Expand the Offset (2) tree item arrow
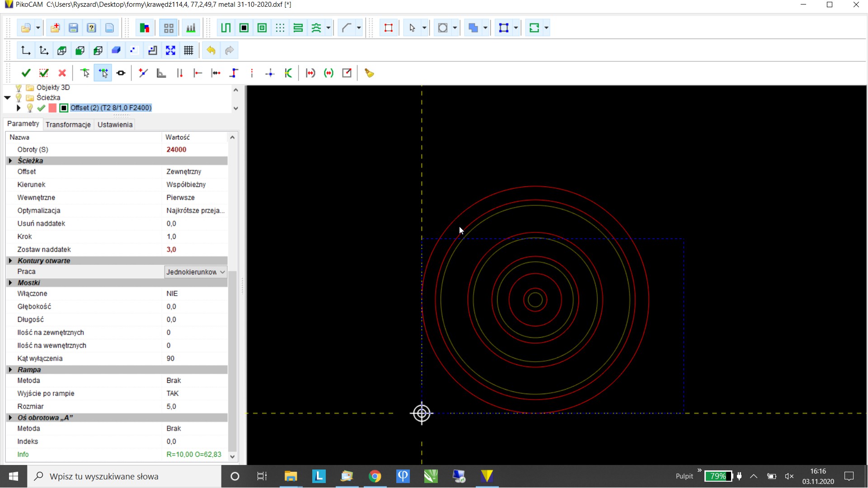 pyautogui.click(x=19, y=108)
